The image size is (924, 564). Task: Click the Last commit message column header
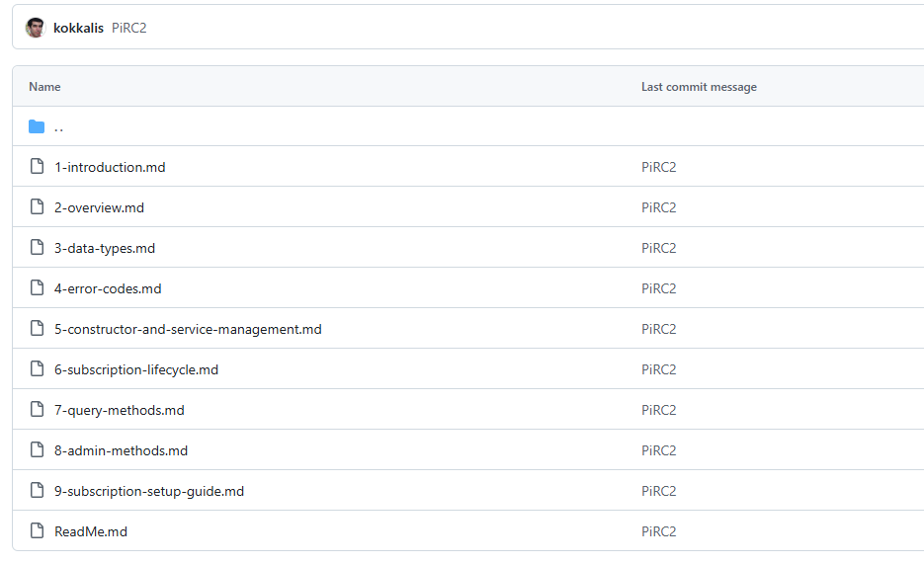pos(699,87)
